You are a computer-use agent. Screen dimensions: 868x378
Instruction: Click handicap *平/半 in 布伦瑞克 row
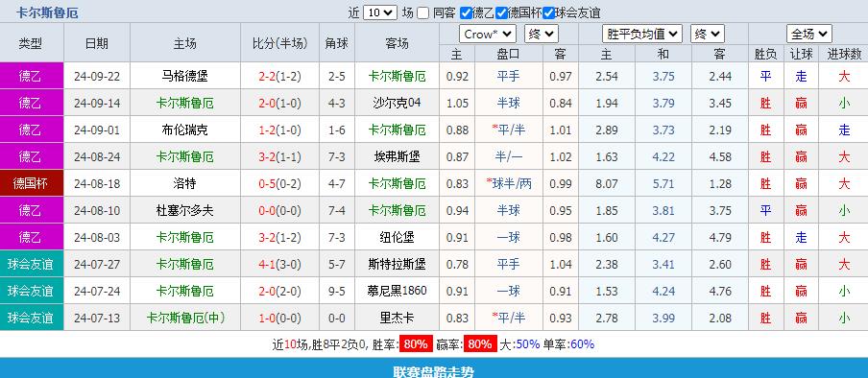pos(508,130)
